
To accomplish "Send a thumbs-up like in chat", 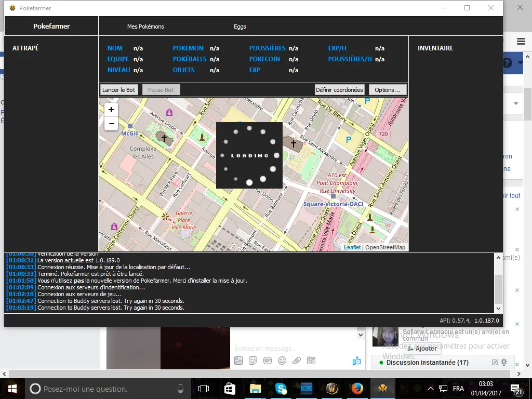I will pyautogui.click(x=356, y=361).
